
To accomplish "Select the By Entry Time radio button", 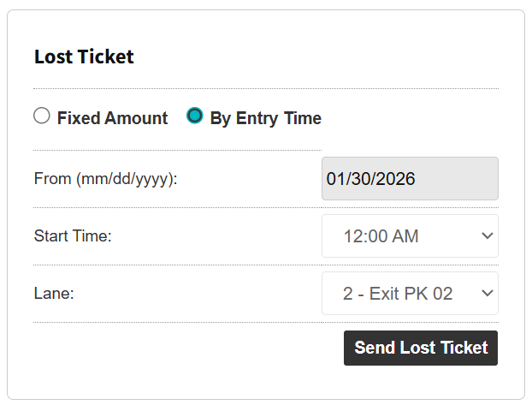I will pyautogui.click(x=195, y=116).
